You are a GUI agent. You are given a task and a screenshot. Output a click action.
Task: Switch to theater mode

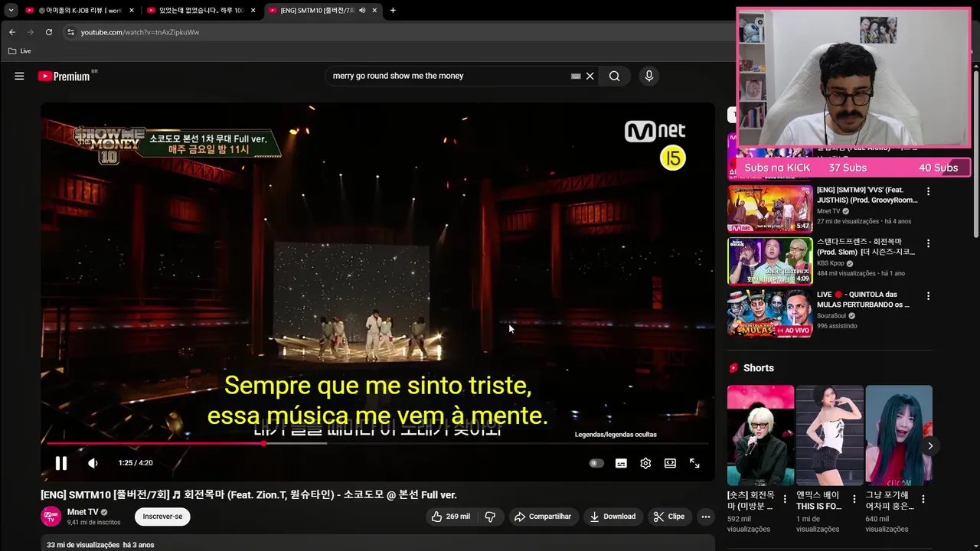[x=670, y=463]
